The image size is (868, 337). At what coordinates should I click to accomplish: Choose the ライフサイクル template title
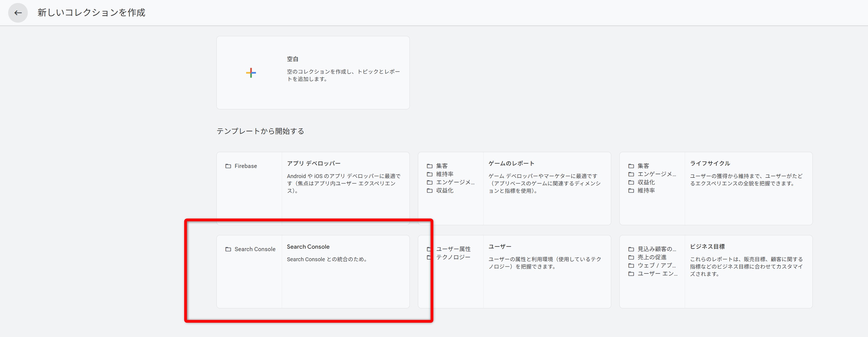[x=710, y=163]
